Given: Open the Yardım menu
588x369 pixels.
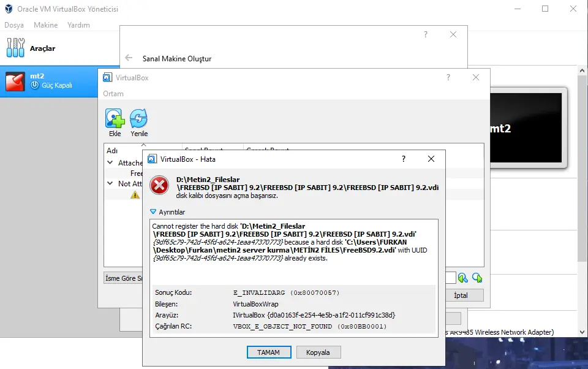Looking at the screenshot, I should tap(78, 25).
